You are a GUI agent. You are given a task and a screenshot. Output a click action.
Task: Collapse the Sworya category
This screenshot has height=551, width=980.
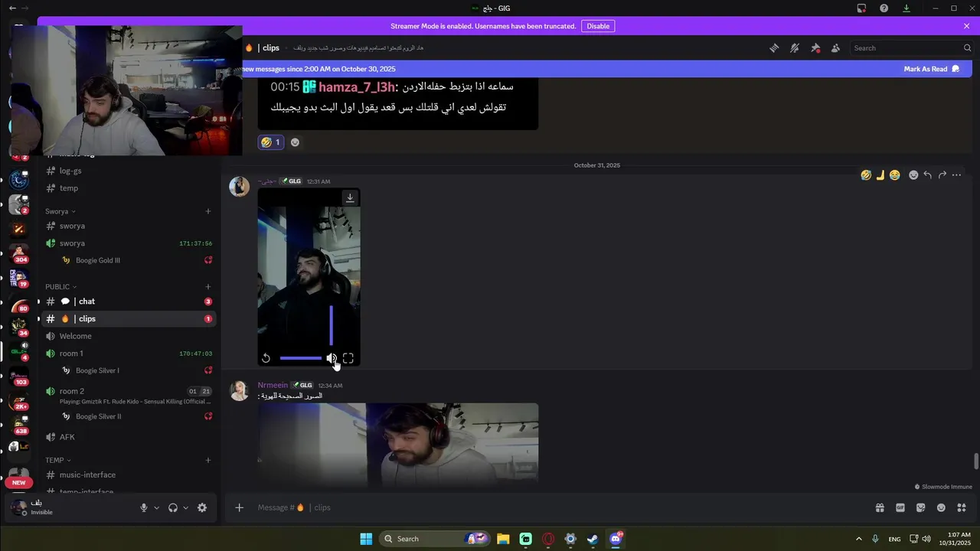point(60,211)
